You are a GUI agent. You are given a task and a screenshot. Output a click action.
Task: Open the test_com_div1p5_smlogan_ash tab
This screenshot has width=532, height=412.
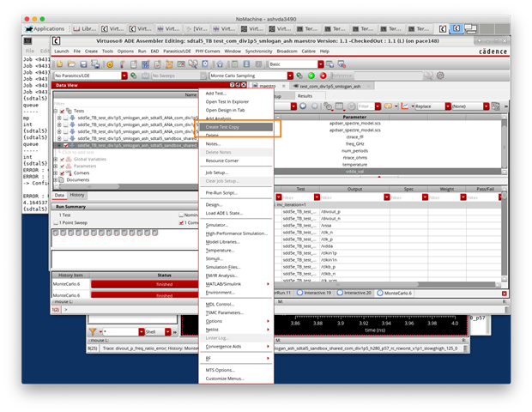[330, 86]
